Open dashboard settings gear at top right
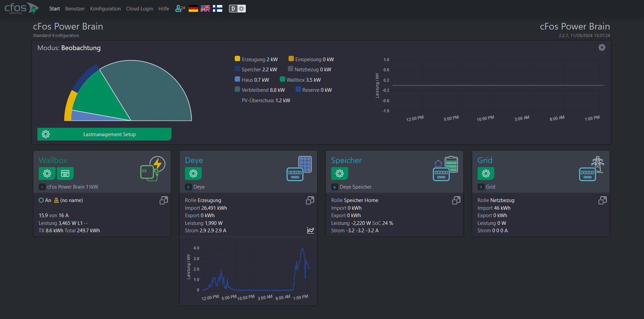This screenshot has height=319, width=644. (602, 47)
